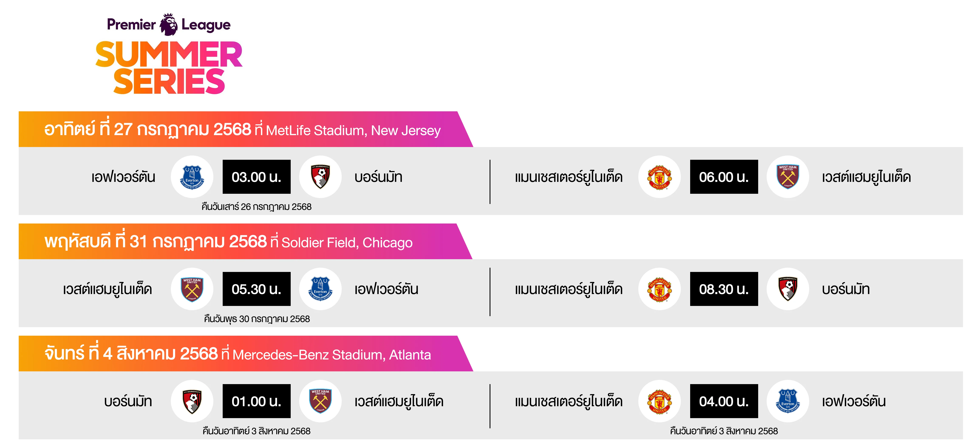The width and height of the screenshot is (980, 447).
Task: Click West Ham crest in 05.30 match
Action: point(192,289)
